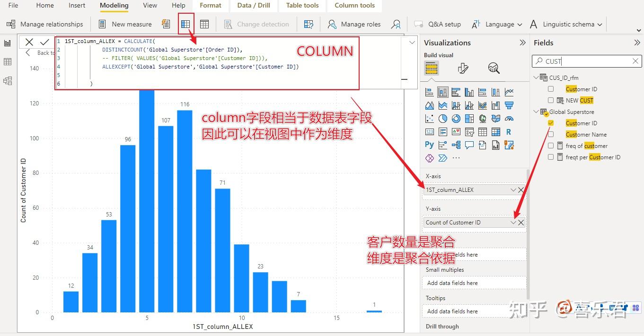Collapse the Fields pane
644x336 pixels.
tap(636, 43)
